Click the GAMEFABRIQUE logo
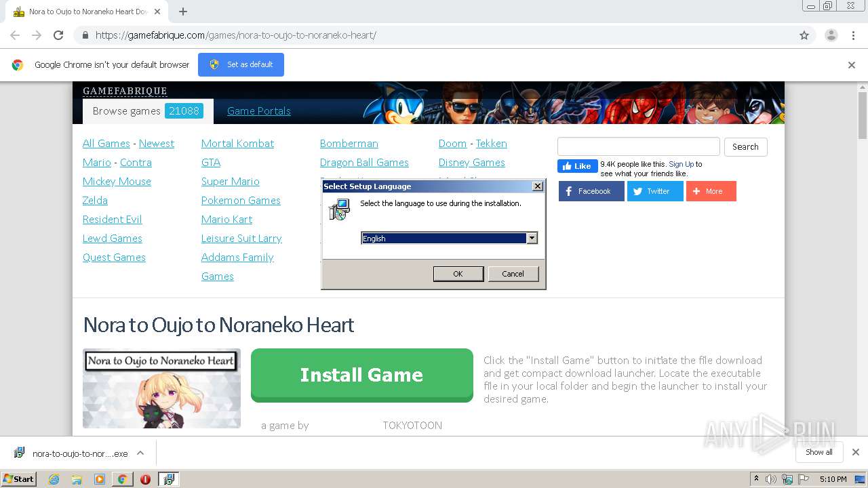868x488 pixels. [125, 91]
